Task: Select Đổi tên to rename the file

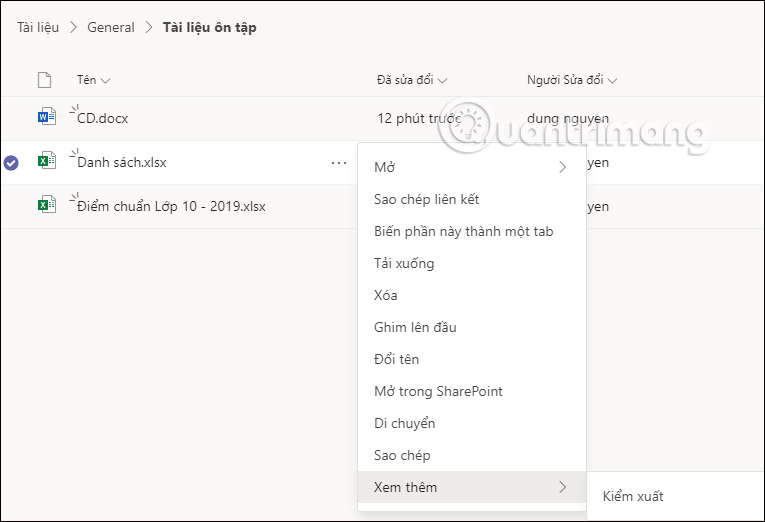Action: (396, 359)
